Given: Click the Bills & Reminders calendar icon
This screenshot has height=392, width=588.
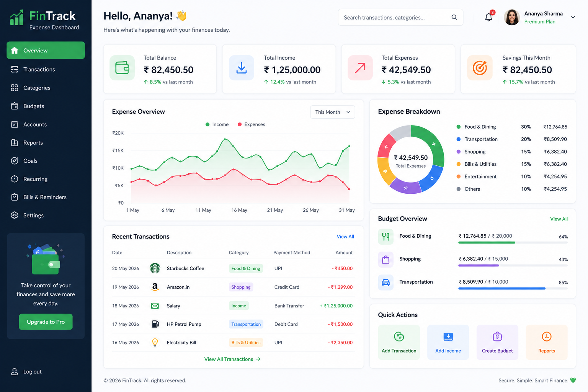Looking at the screenshot, I should pos(15,197).
